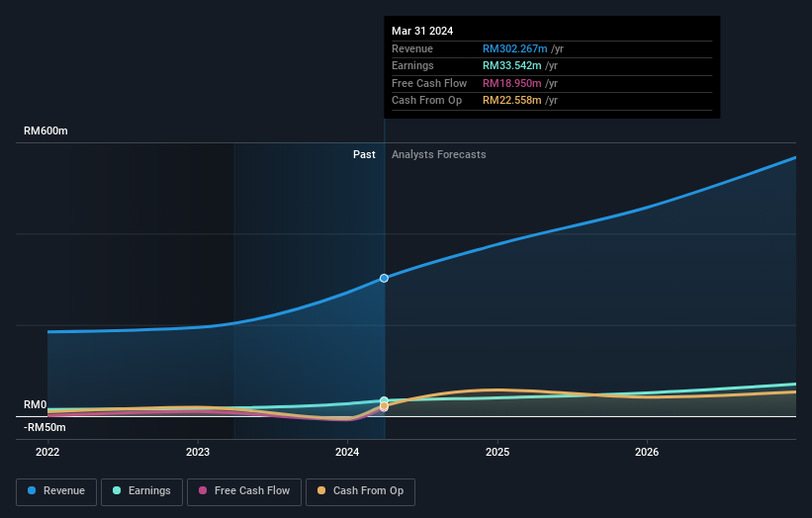The image size is (812, 518).
Task: Click the Mar 31 2024 tooltip date
Action: (422, 31)
